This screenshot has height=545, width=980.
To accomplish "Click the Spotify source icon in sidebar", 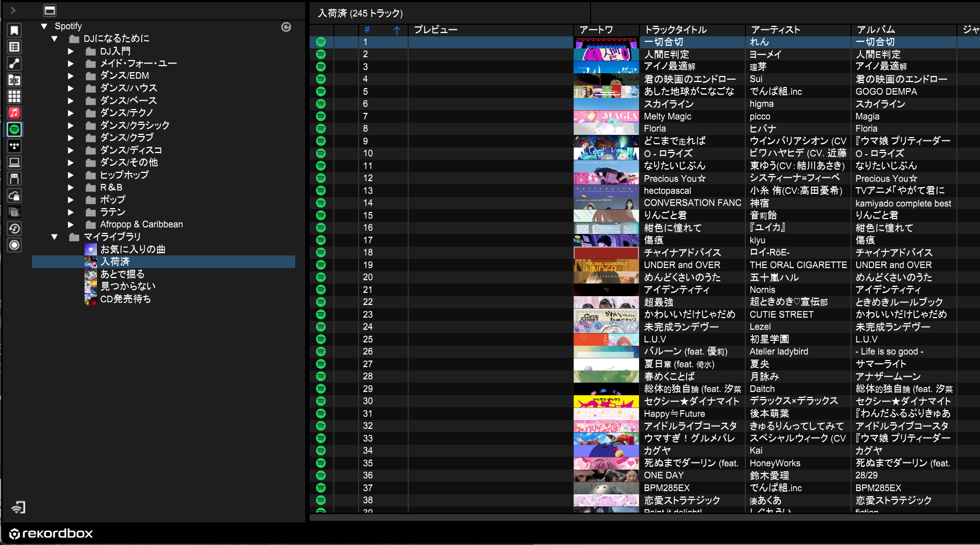I will click(x=14, y=129).
